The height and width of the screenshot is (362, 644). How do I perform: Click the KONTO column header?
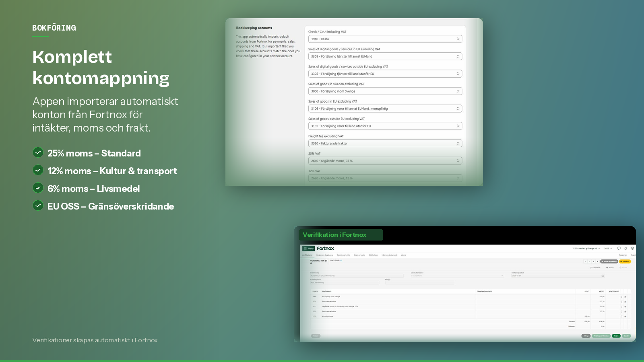(x=315, y=292)
